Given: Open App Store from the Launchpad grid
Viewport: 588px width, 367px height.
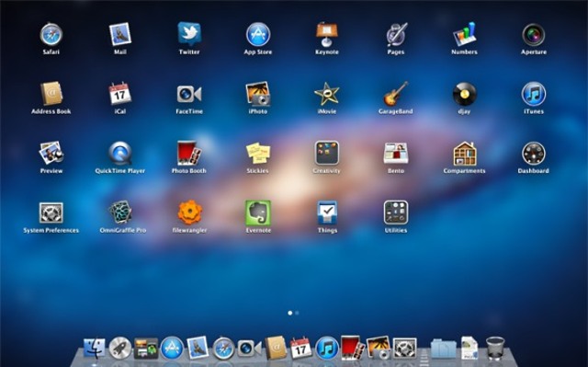Looking at the screenshot, I should 258,35.
